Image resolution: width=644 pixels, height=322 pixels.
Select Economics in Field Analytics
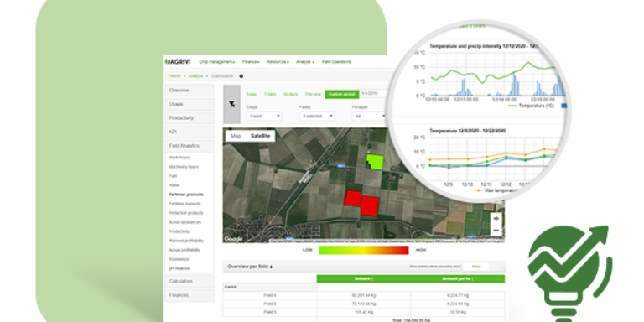179,259
